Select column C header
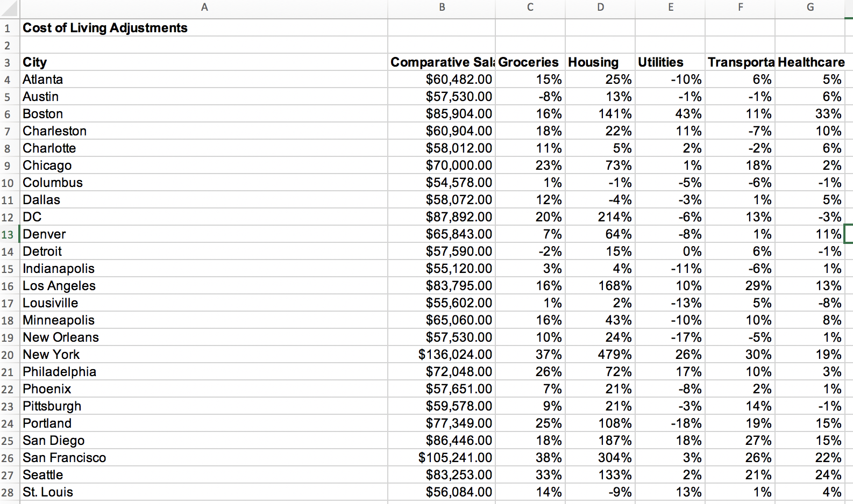 [530, 7]
